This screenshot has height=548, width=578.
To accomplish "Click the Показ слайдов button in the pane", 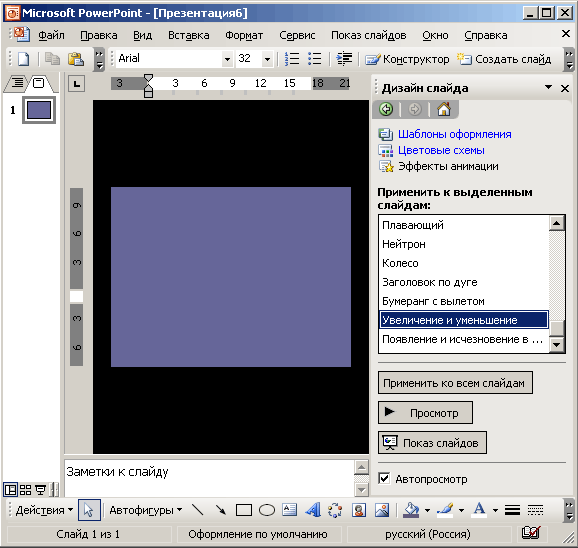I will click(x=432, y=443).
